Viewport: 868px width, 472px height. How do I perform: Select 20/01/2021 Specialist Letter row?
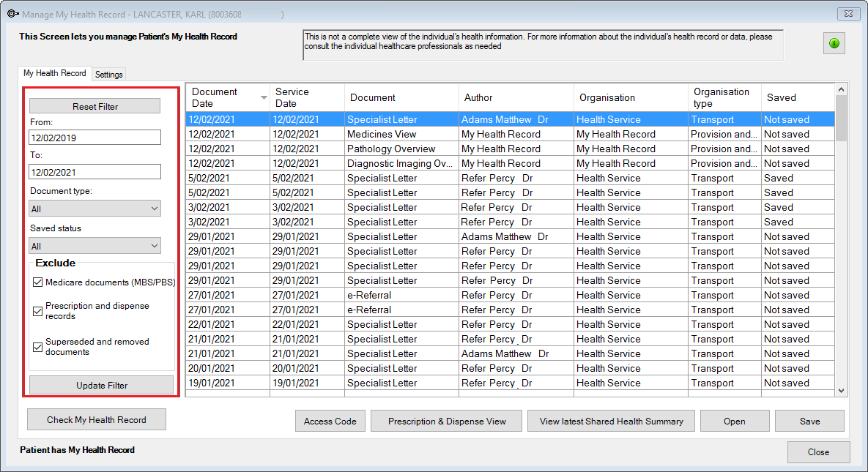[x=511, y=369]
